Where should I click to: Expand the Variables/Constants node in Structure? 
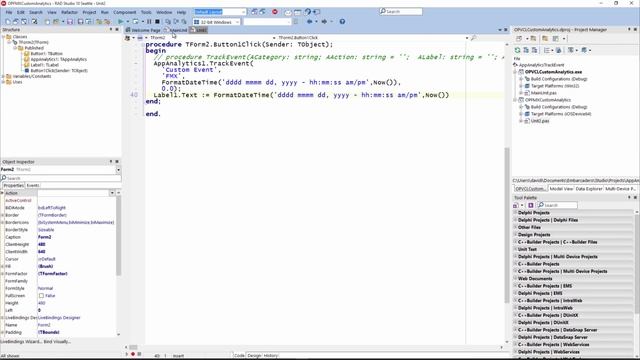click(3, 76)
